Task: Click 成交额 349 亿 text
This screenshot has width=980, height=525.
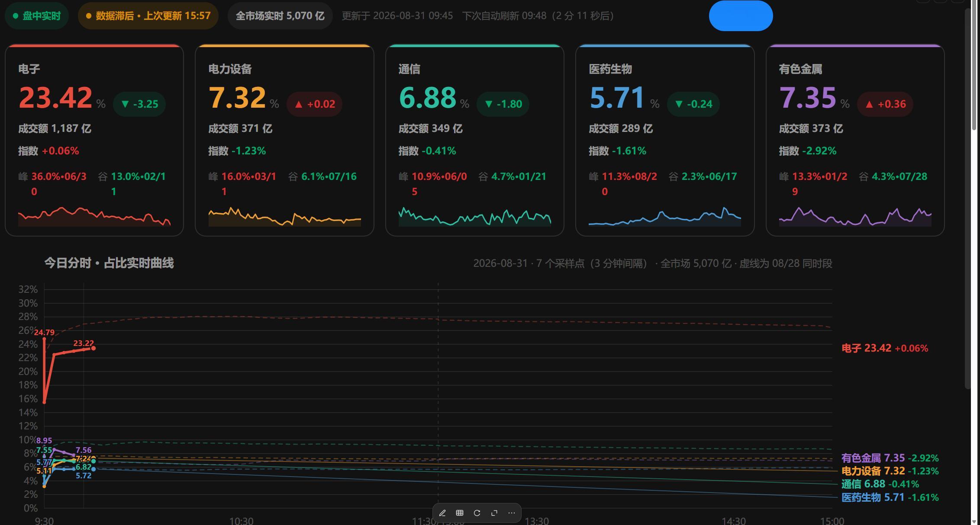Action: pos(430,128)
